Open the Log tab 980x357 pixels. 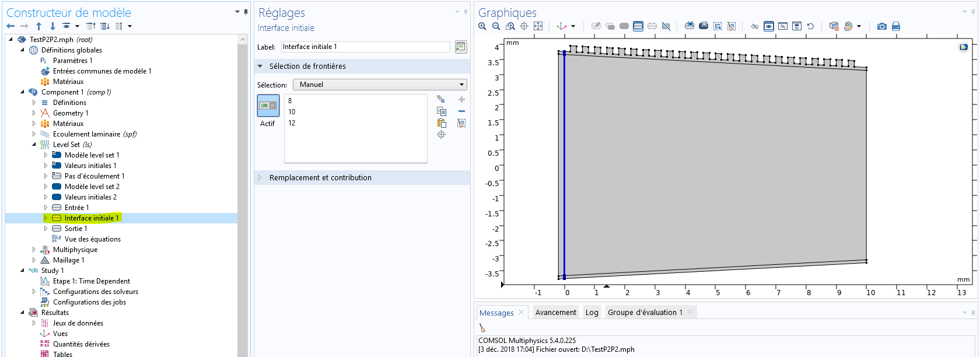tap(591, 313)
